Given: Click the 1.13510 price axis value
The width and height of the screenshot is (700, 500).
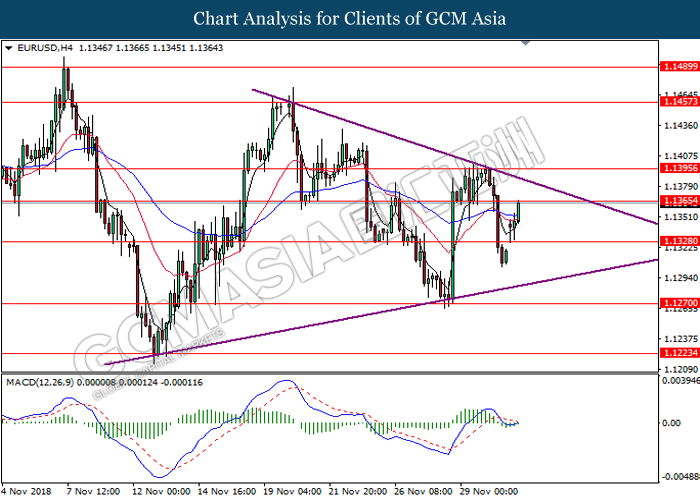Looking at the screenshot, I should click(681, 217).
